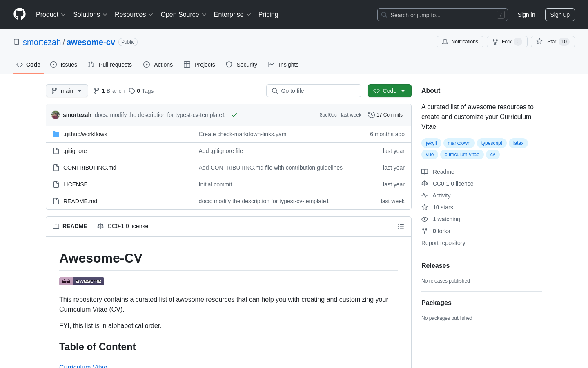Viewport: 588px width, 368px height.
Task: Click the curriculum-vitae topic tag
Action: click(462, 155)
